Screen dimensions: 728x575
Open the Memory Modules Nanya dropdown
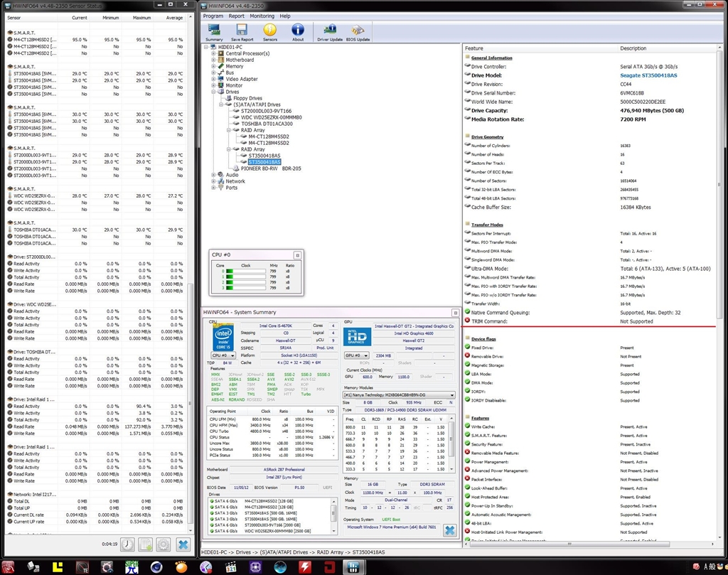pyautogui.click(x=399, y=395)
